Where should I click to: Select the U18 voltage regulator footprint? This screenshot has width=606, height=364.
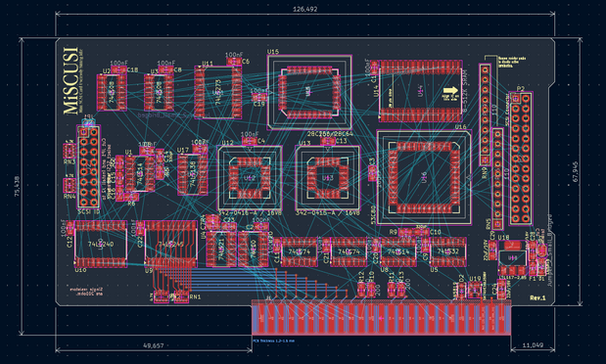tap(512, 257)
